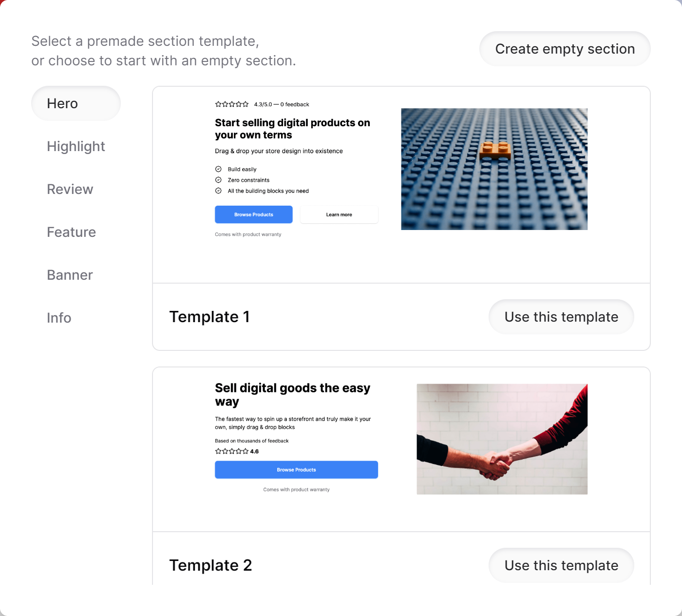Click the checkmark icon beside Build easily
682x616 pixels.
pyautogui.click(x=218, y=169)
